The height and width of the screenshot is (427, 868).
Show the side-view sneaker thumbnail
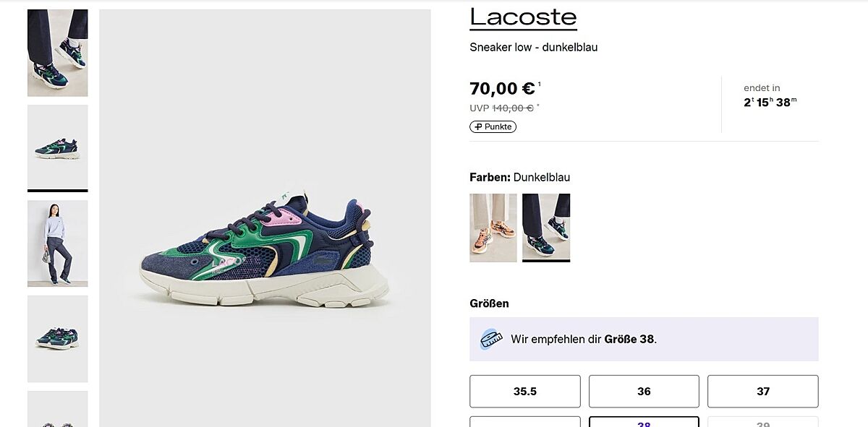click(58, 147)
